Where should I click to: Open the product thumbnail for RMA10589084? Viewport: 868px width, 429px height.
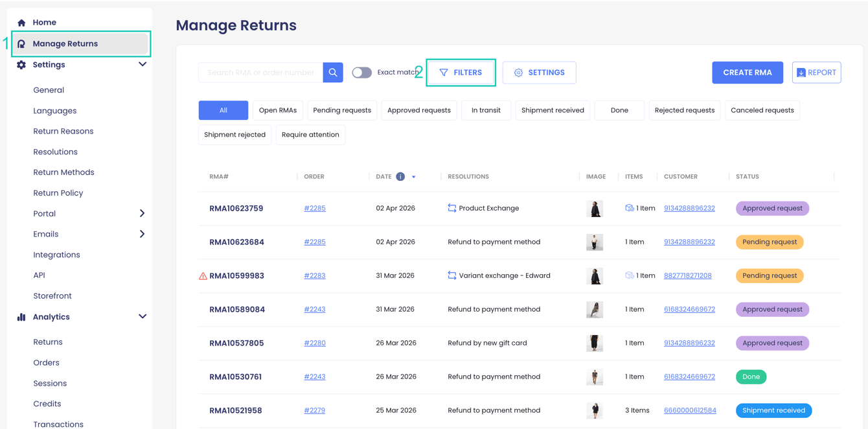pyautogui.click(x=595, y=309)
